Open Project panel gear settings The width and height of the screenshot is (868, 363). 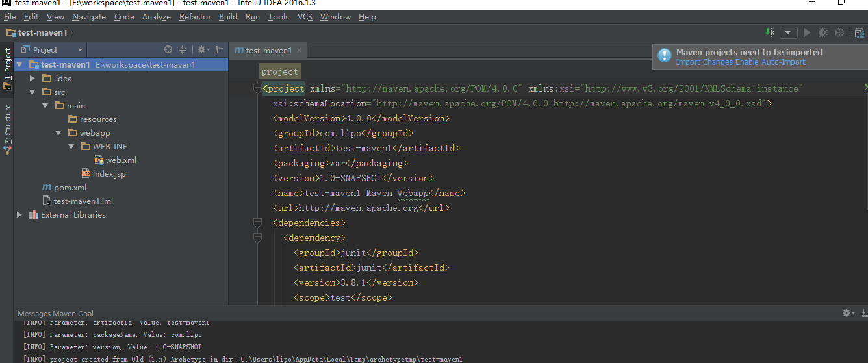point(203,49)
